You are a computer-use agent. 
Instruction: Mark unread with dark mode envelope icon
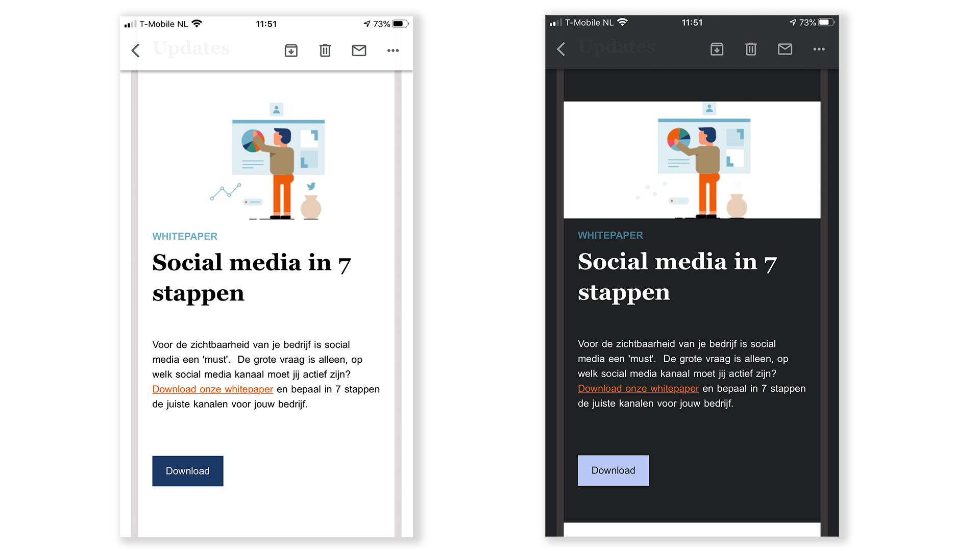click(785, 49)
